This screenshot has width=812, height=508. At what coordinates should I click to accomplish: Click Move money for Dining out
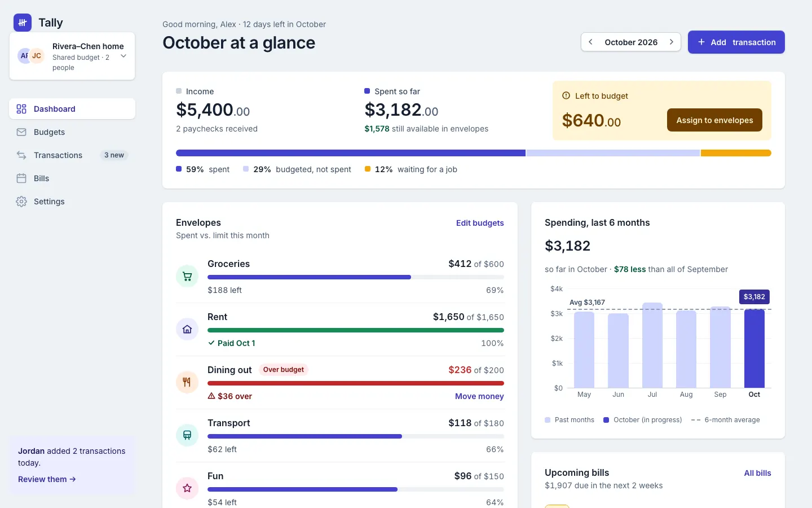tap(479, 396)
